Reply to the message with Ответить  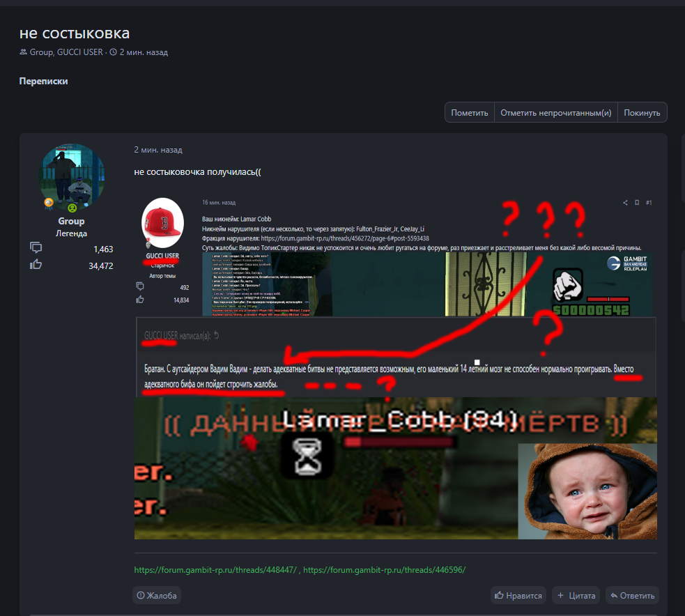coord(631,596)
